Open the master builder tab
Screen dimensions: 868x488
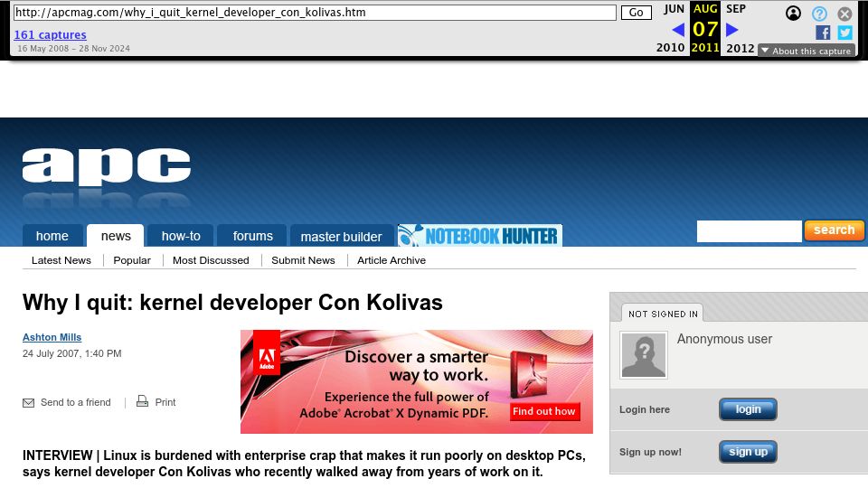tap(341, 236)
